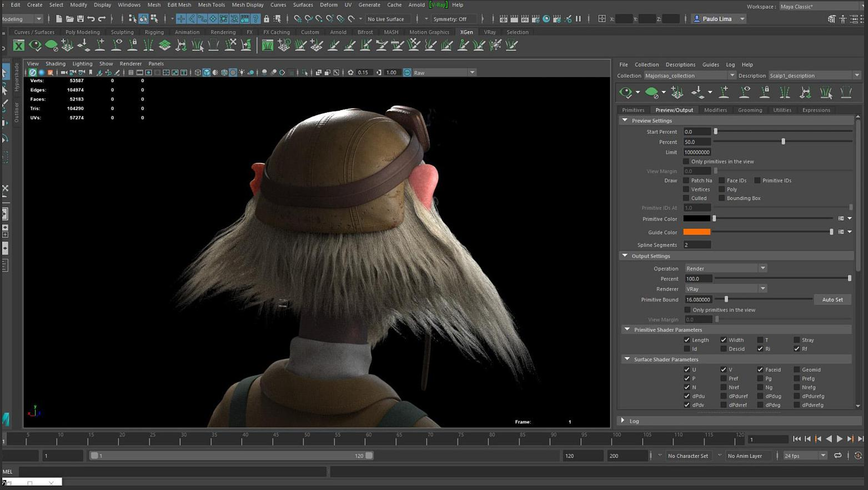Viewport: 868px width, 490px height.
Task: Enable the Vertices draw checkbox
Action: [x=686, y=189]
